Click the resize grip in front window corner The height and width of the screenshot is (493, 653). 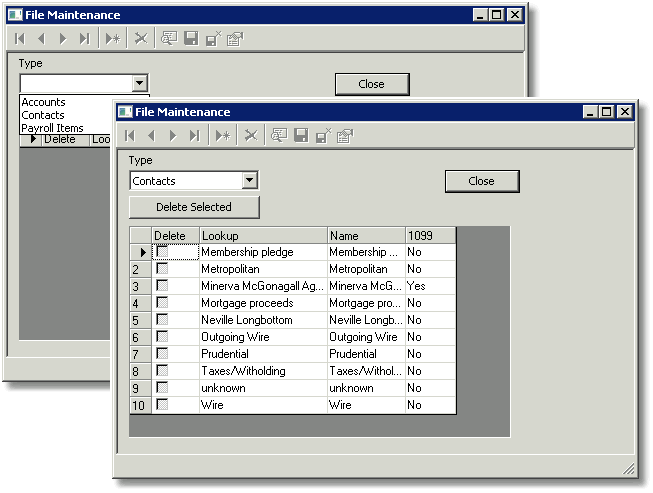tap(628, 469)
